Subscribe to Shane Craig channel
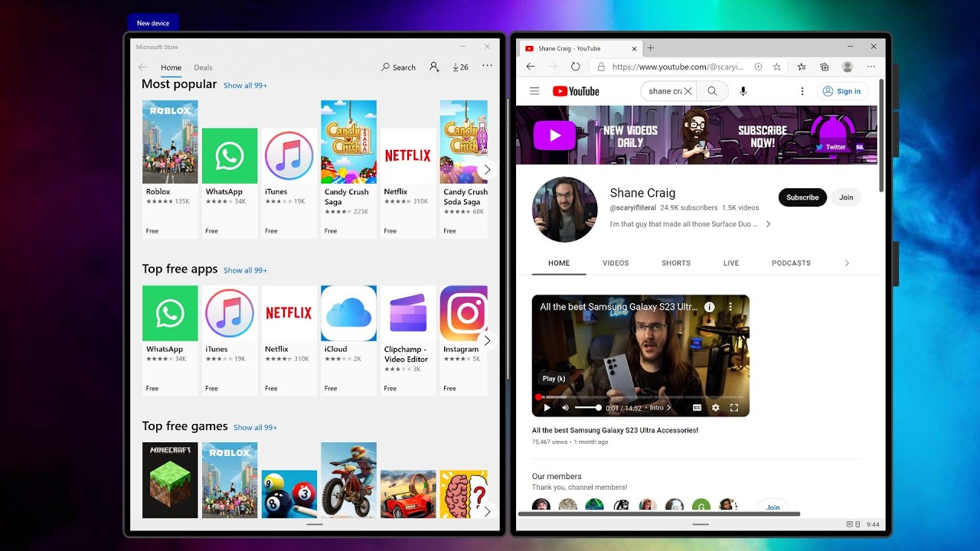This screenshot has width=980, height=551. pos(802,197)
